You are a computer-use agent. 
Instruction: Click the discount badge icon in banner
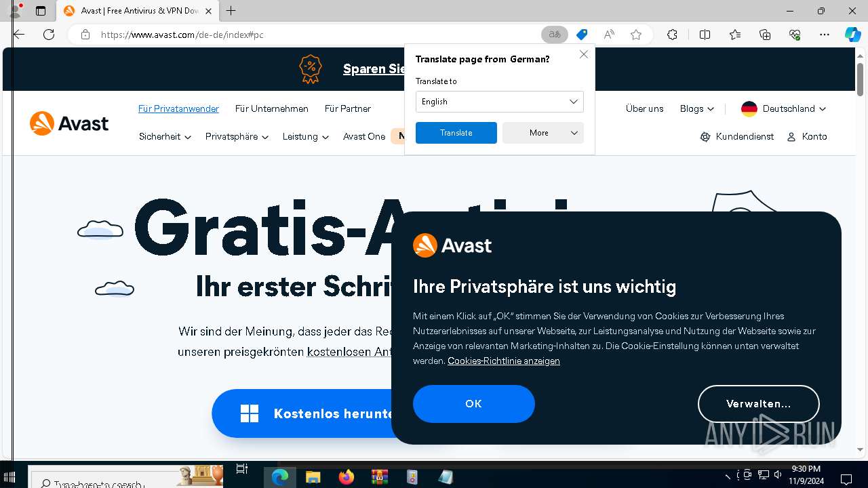point(311,68)
